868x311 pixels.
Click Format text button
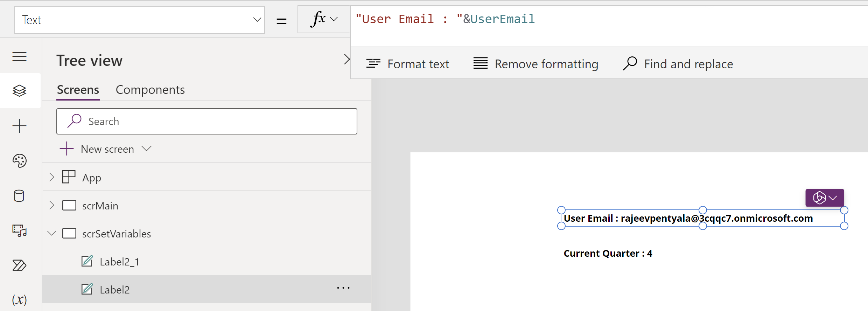click(x=408, y=64)
